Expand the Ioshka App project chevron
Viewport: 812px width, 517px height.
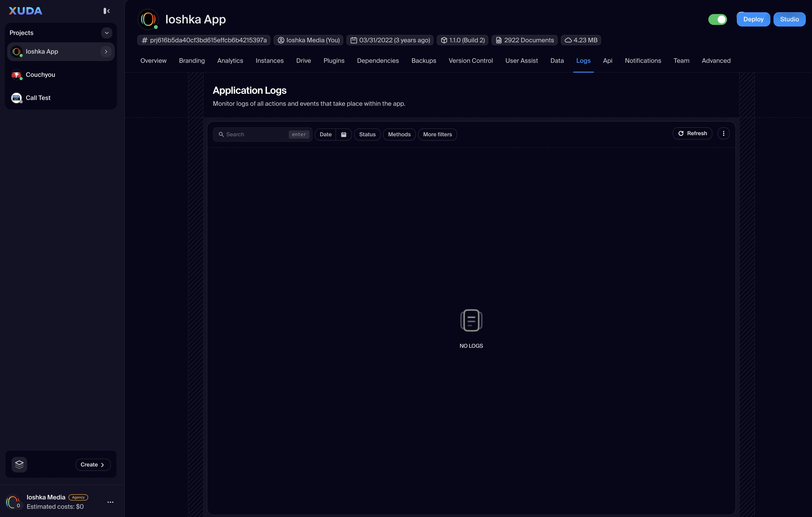(106, 52)
